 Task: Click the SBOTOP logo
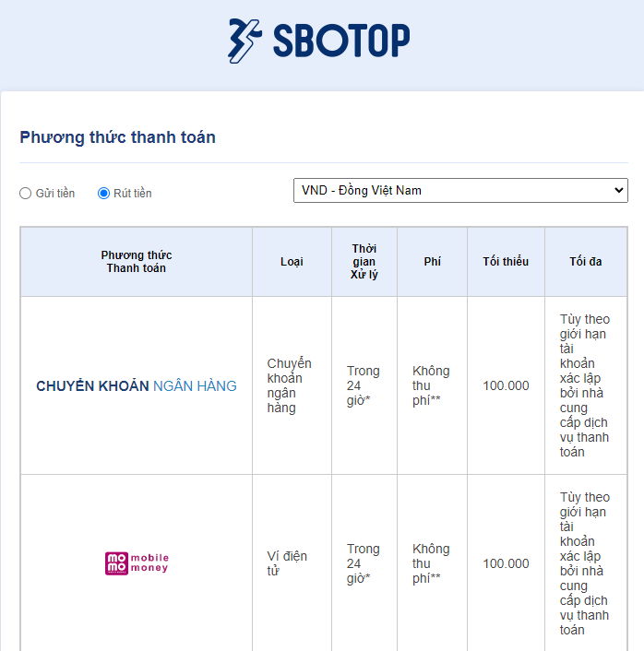coord(319,41)
